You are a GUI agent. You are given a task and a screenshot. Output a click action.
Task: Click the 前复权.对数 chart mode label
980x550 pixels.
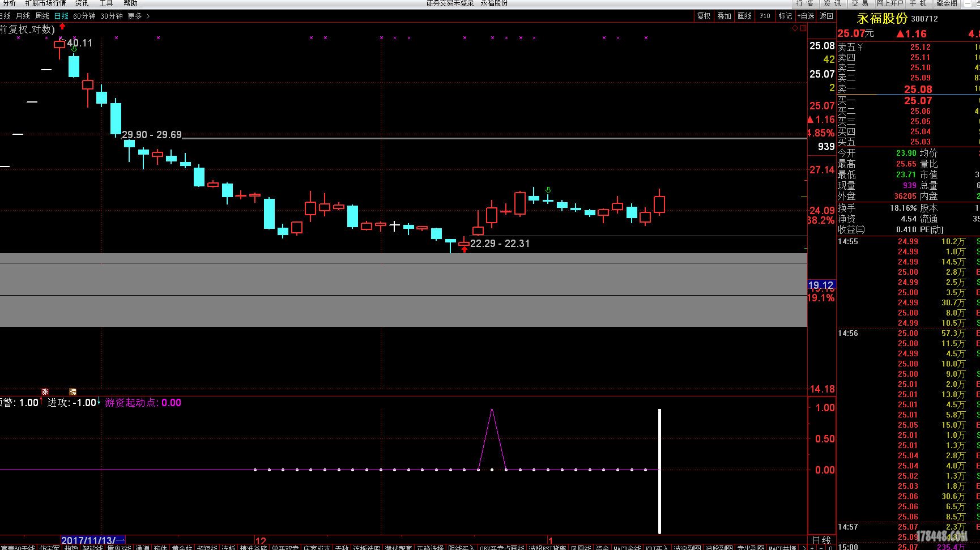27,29
